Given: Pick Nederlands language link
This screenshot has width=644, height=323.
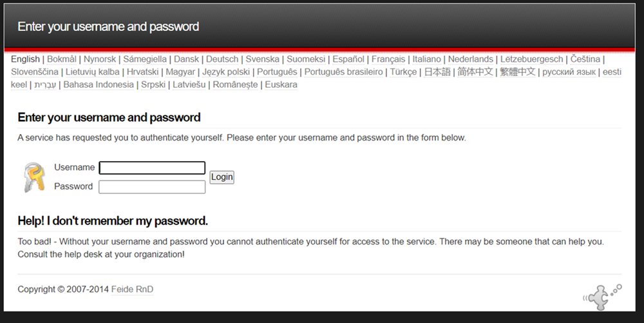Looking at the screenshot, I should (x=471, y=59).
